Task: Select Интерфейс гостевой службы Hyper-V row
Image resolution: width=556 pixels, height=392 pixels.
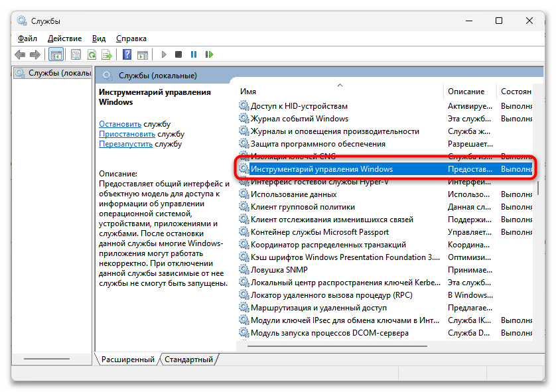Action: [x=385, y=182]
